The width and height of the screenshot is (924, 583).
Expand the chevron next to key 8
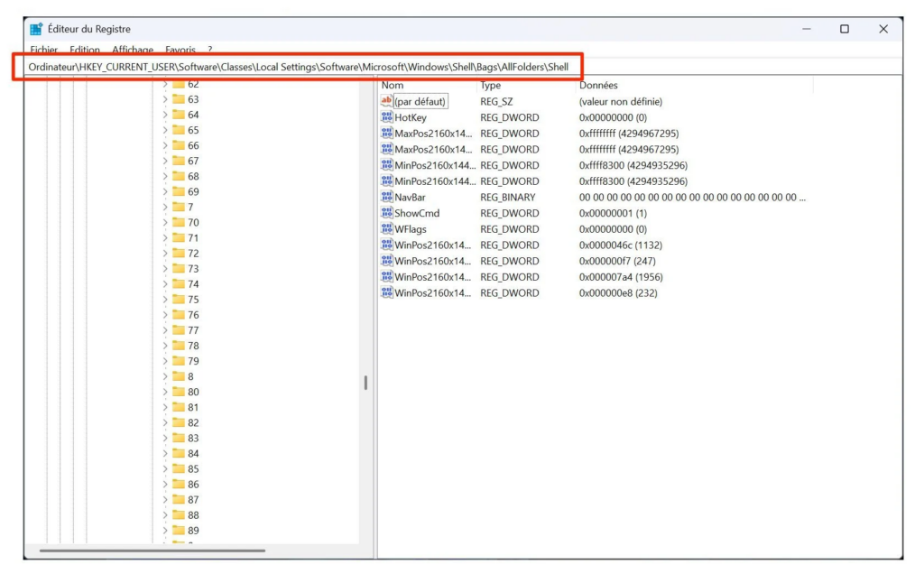point(165,376)
